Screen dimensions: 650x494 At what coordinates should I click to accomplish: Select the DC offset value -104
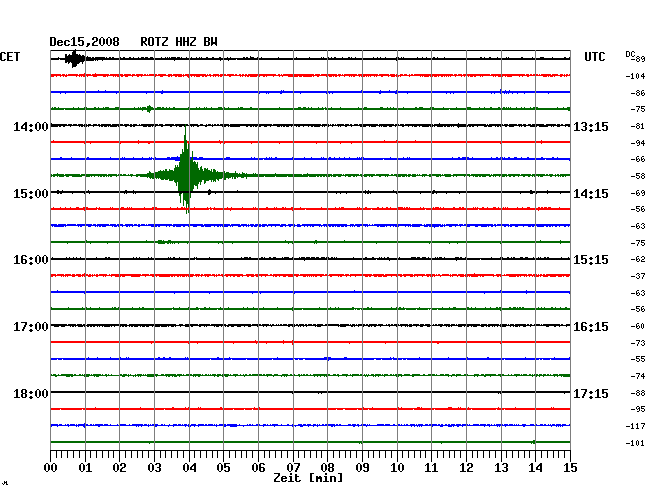635,76
